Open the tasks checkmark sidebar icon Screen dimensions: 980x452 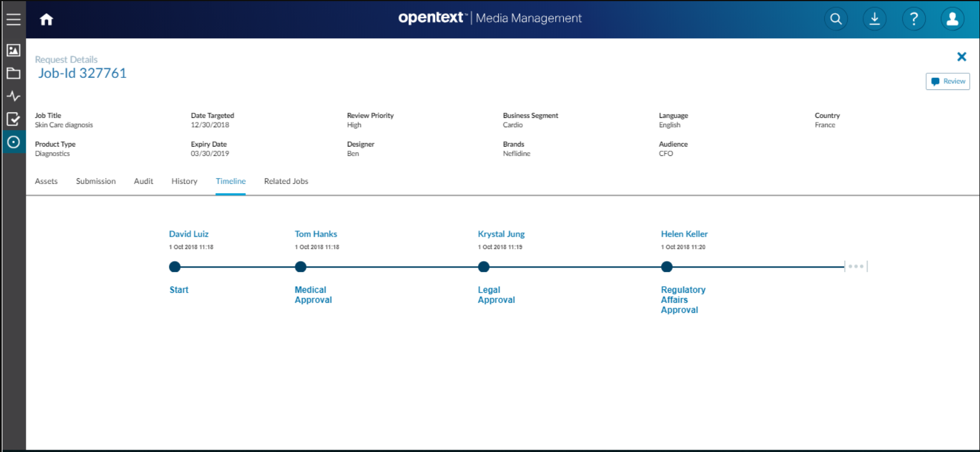pos(14,119)
